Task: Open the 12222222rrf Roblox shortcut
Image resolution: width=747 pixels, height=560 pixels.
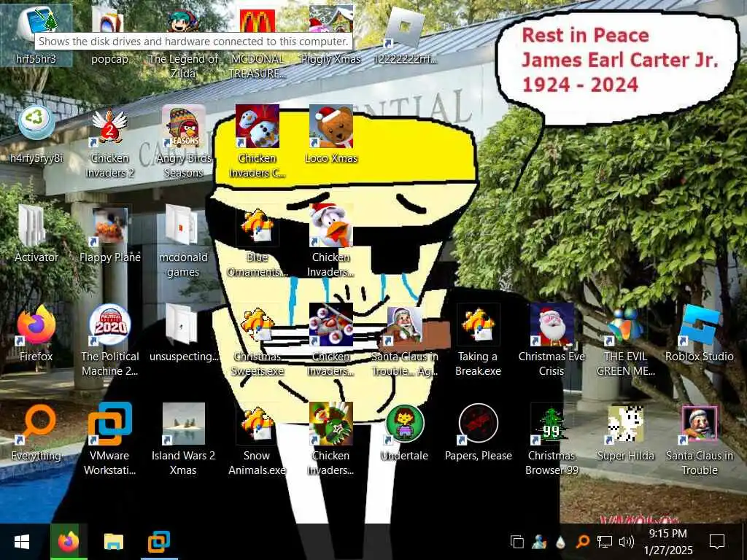Action: pyautogui.click(x=405, y=34)
